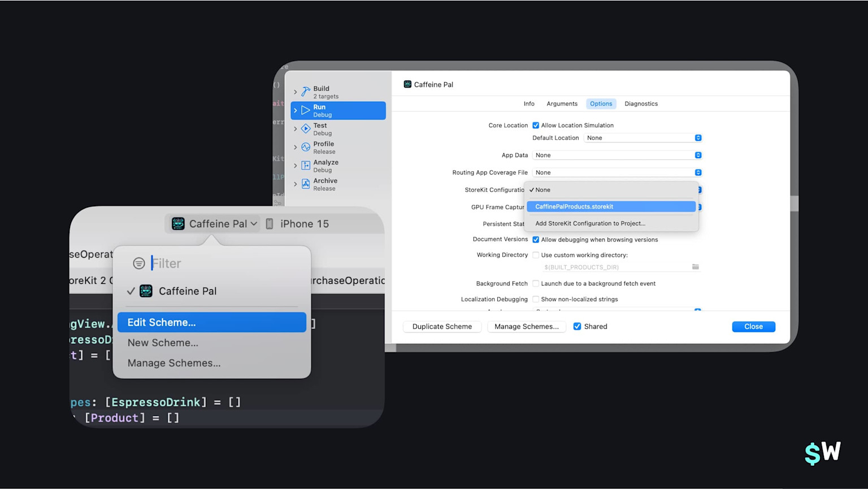Click the iPhone 15 device icon
Viewport: 868px width, 489px height.
pos(270,224)
